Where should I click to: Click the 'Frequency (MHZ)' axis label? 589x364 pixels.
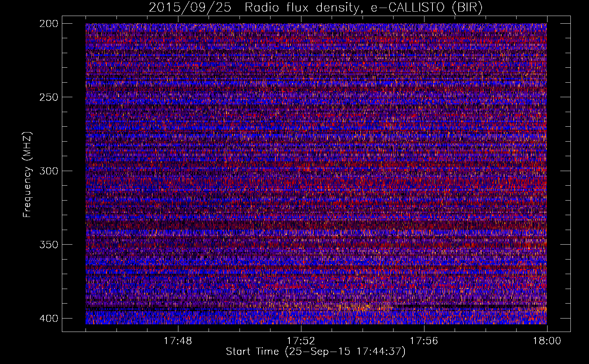(x=27, y=174)
